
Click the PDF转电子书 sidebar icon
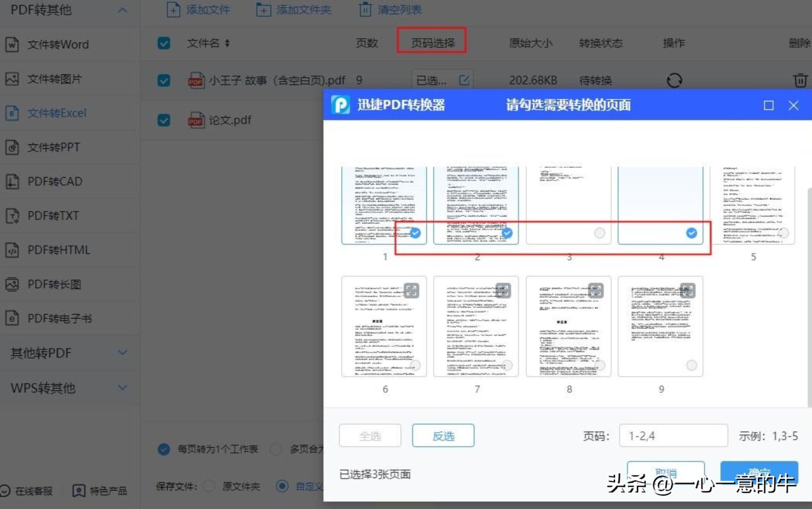tap(12, 318)
